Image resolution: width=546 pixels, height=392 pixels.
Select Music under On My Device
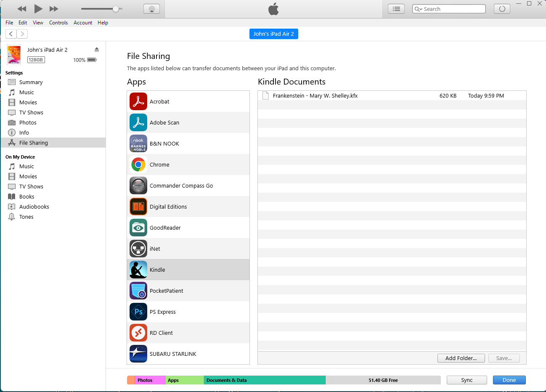pyautogui.click(x=53, y=166)
